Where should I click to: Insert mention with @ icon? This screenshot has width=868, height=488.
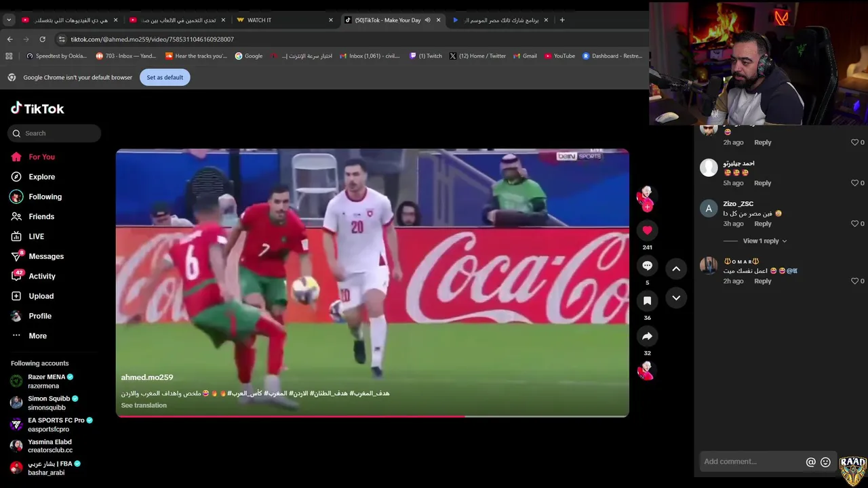coord(810,462)
